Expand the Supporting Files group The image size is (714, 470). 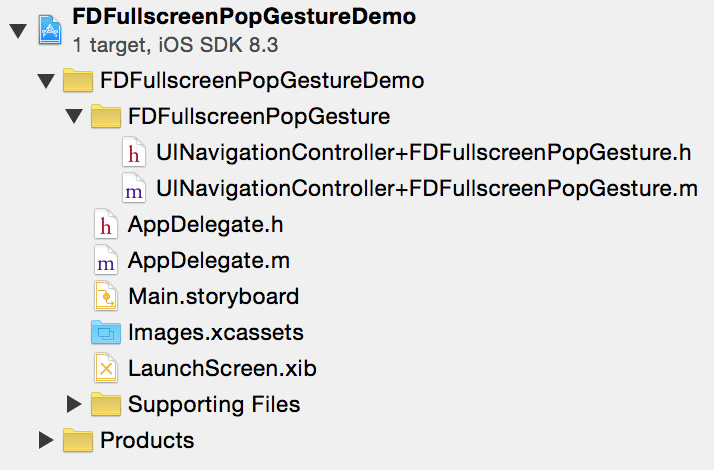click(x=74, y=404)
